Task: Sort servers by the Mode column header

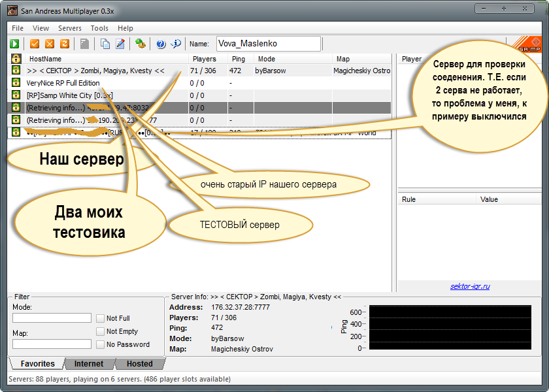Action: click(293, 59)
